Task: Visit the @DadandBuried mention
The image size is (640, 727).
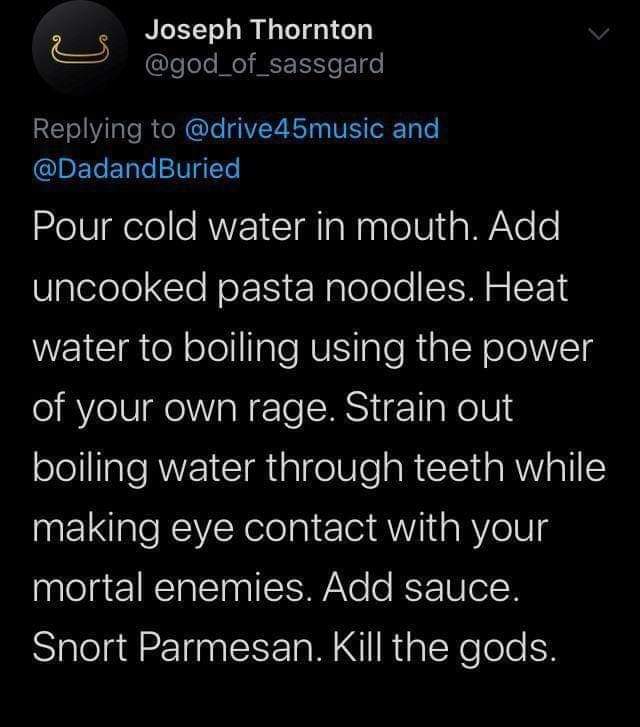Action: click(137, 168)
